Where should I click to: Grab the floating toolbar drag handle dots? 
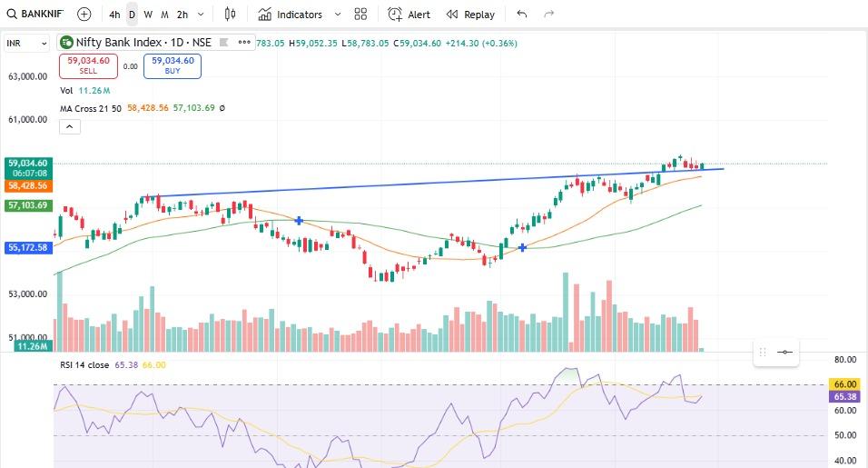click(x=763, y=353)
